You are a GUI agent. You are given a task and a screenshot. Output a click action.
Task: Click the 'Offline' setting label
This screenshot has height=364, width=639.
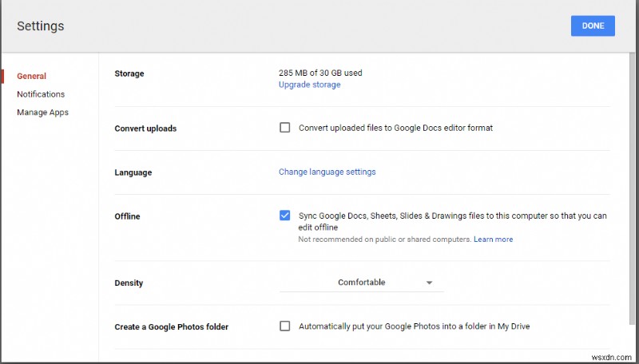(x=127, y=216)
